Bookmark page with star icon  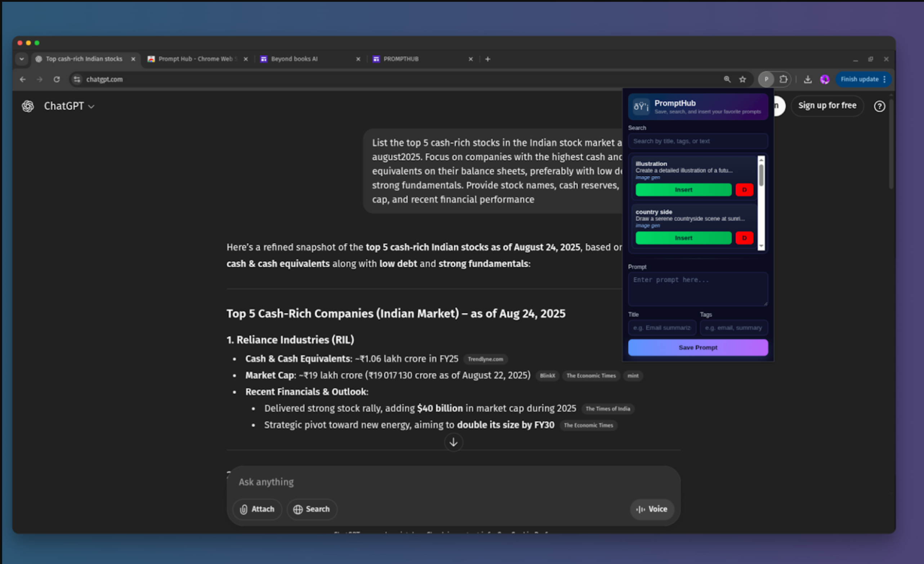pos(742,79)
